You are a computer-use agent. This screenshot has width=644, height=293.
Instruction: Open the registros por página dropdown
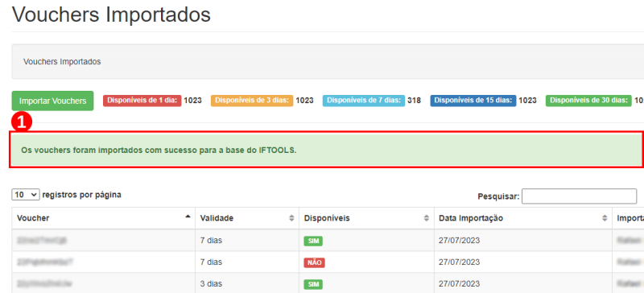pos(26,195)
